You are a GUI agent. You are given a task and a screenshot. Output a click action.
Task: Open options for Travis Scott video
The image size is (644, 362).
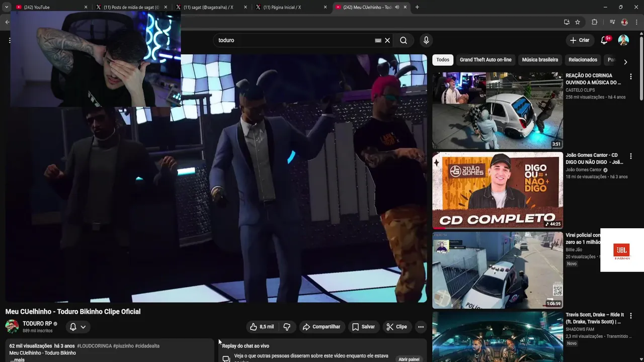(x=630, y=316)
